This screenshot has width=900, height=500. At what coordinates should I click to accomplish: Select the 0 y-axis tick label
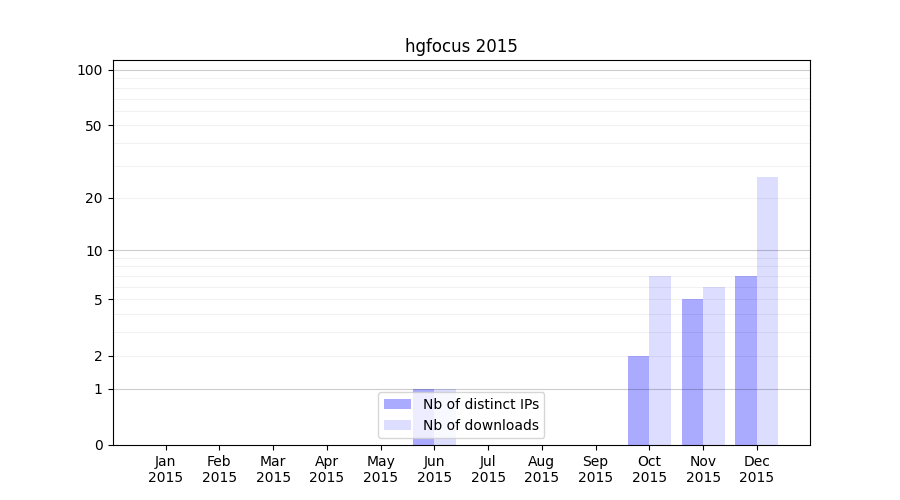point(98,445)
